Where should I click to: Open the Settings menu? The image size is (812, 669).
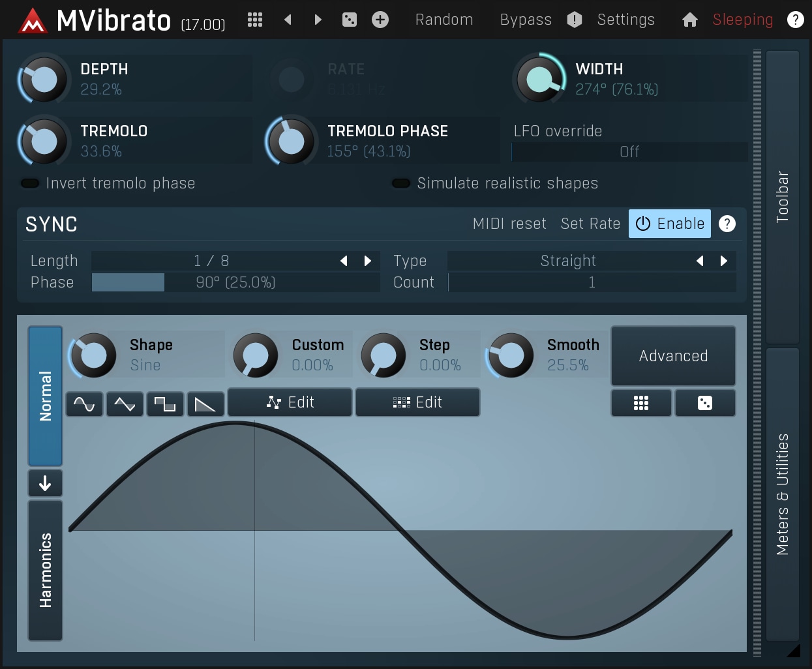point(625,20)
